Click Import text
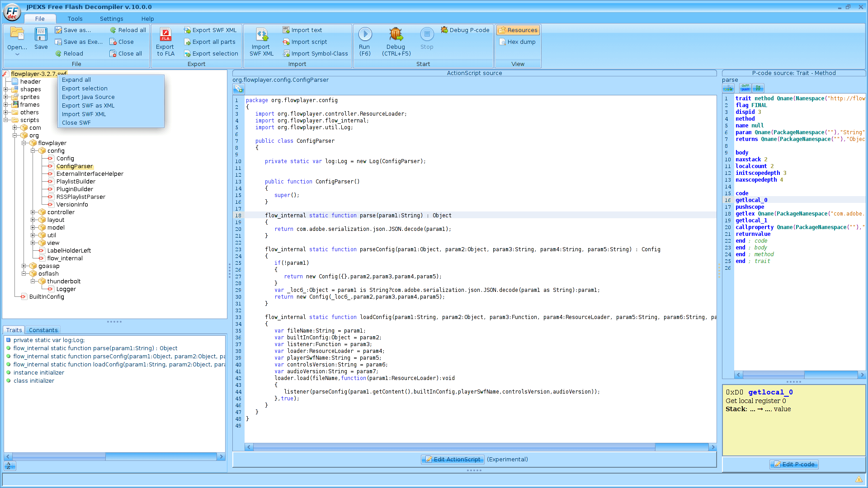The height and width of the screenshot is (488, 868). (302, 30)
